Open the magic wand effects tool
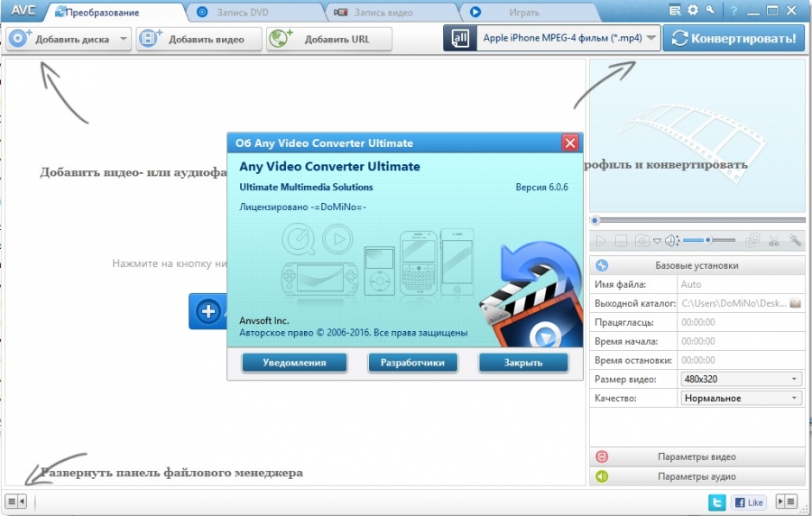This screenshot has height=516, width=812. (x=795, y=241)
